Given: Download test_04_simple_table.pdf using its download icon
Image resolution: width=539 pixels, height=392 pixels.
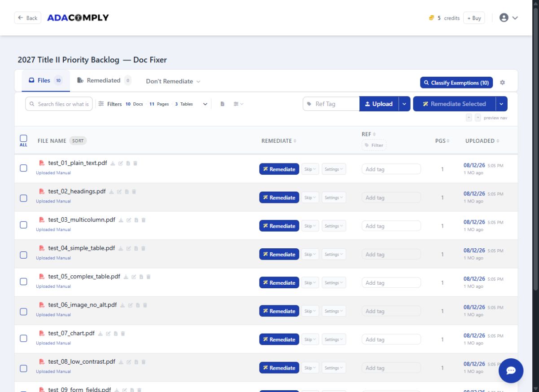Looking at the screenshot, I should coord(121,248).
